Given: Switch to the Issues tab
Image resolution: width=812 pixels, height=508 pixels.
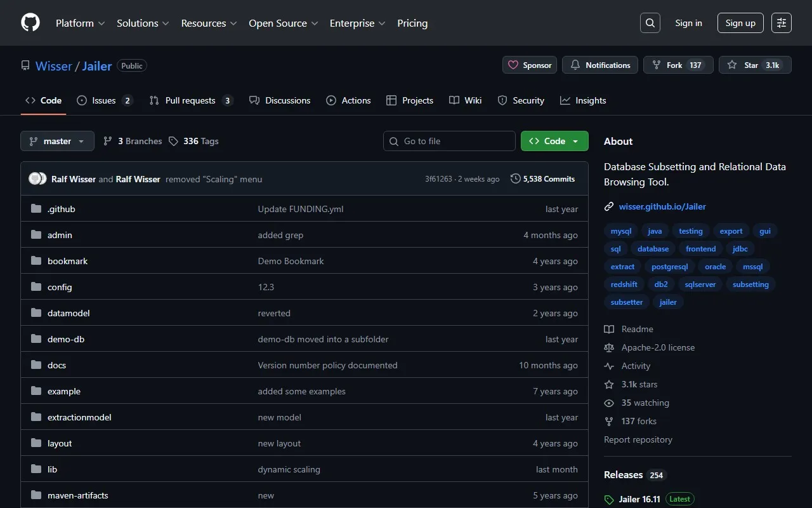Looking at the screenshot, I should [x=104, y=100].
